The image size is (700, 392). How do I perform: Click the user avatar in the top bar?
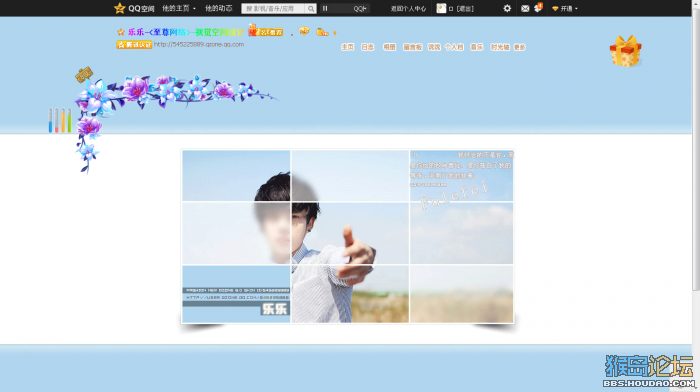[441, 8]
